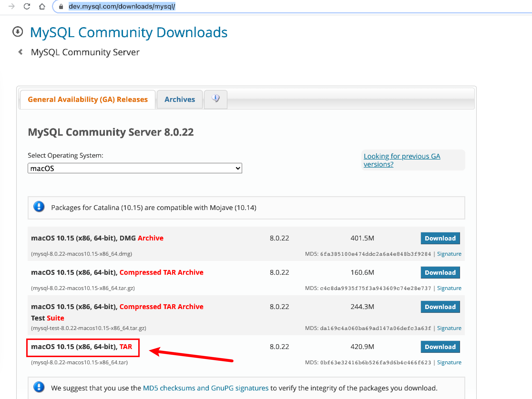Click size value '244.3M'
Viewport: 532px width, 399px height.
(362, 307)
